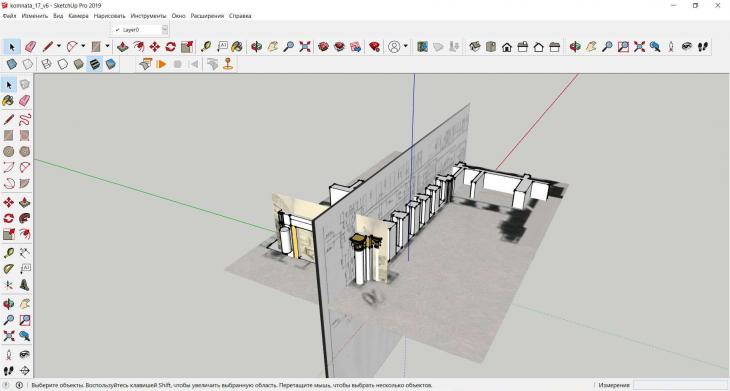Viewport: 730px width, 391px height.
Task: Activate the Section Plane tool in left toolbar
Action: click(25, 371)
